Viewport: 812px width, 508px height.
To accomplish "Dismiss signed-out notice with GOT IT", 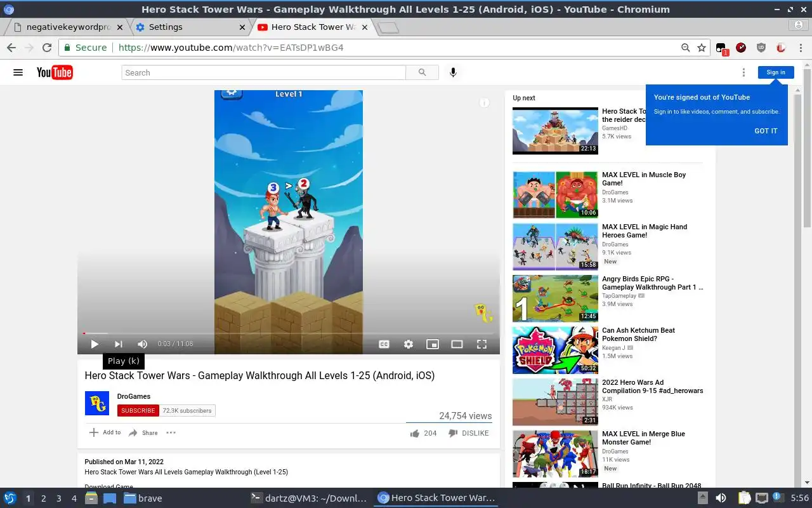I will click(x=766, y=131).
